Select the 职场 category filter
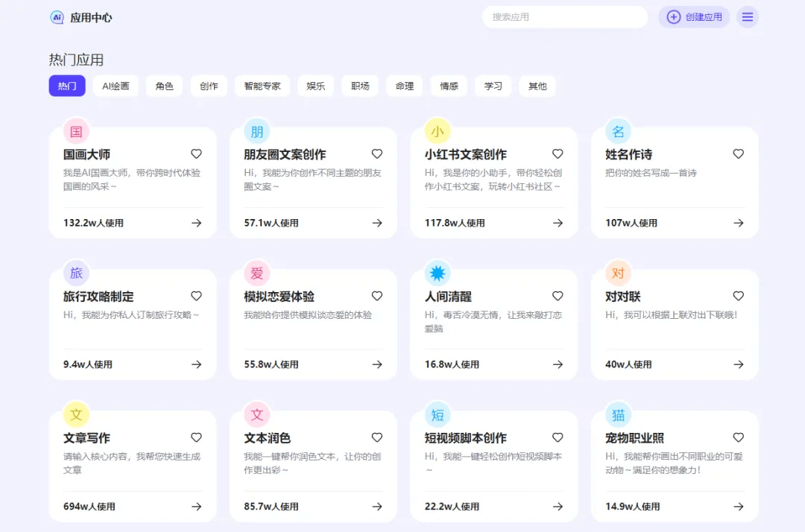Image resolution: width=805 pixels, height=532 pixels. [x=359, y=86]
